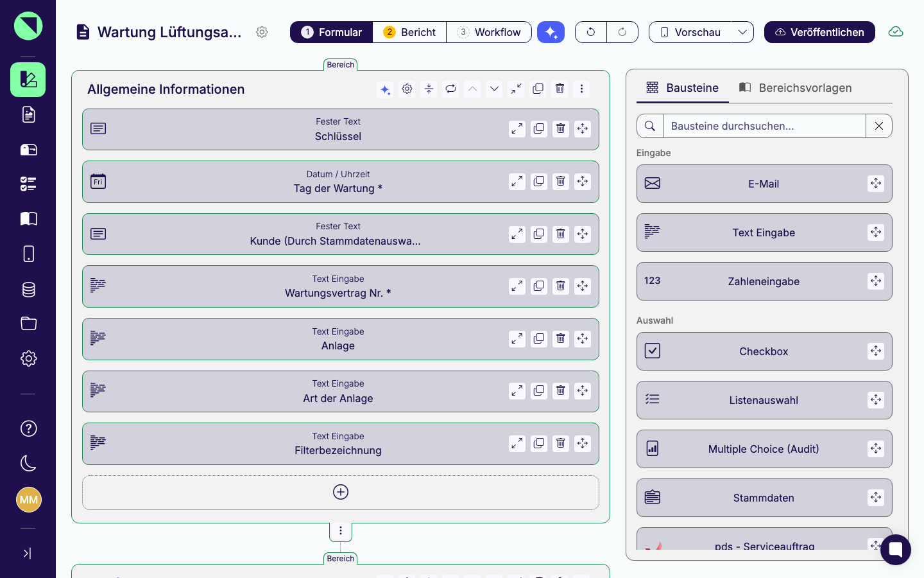
Task: Switch to the Bericht step tab
Action: point(409,32)
